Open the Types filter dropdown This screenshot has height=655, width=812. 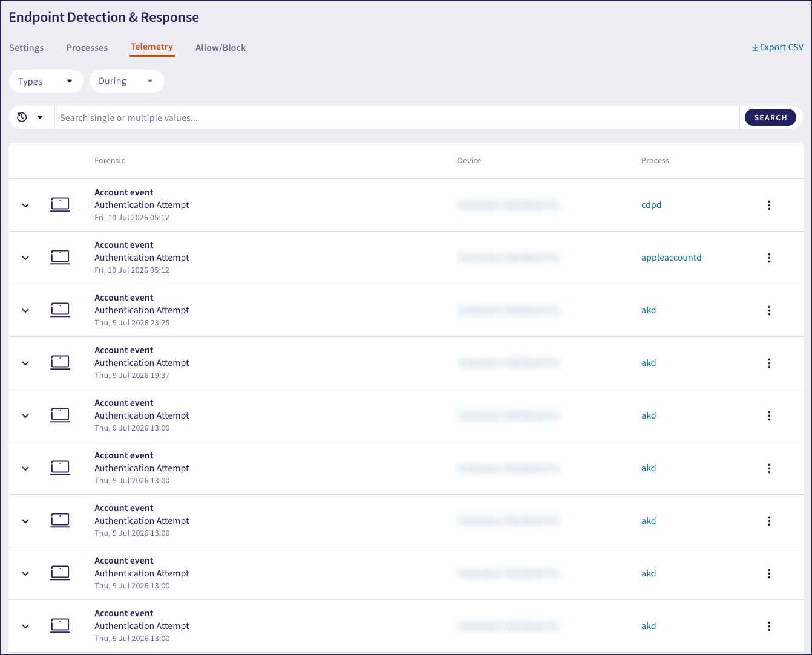click(46, 81)
